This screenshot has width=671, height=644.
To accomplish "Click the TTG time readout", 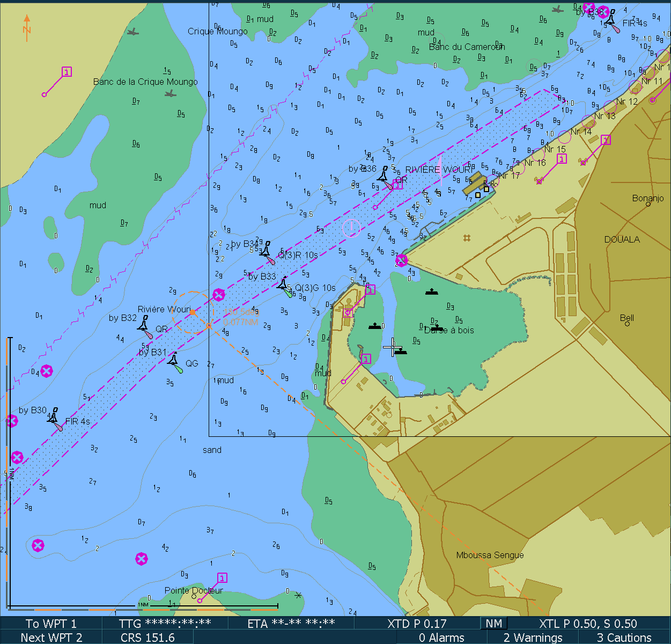I will pos(165,624).
